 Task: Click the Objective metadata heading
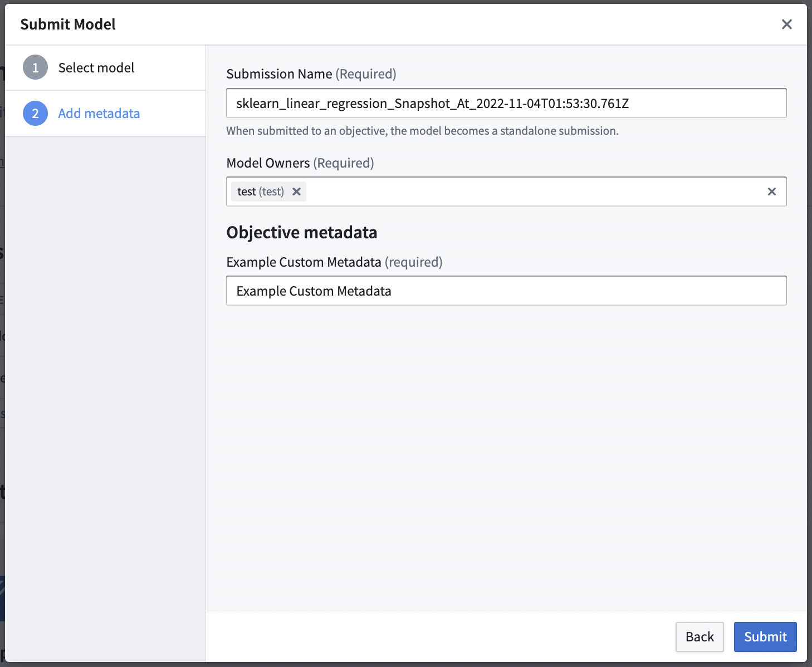302,232
